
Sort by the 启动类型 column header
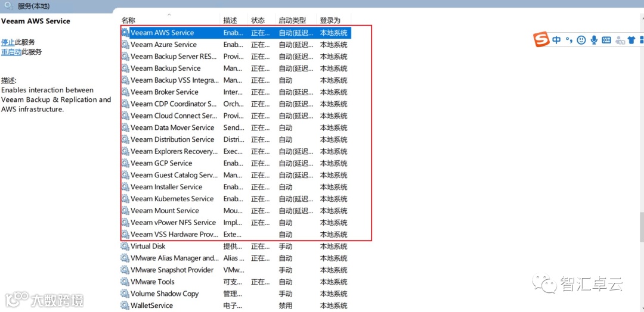click(292, 20)
